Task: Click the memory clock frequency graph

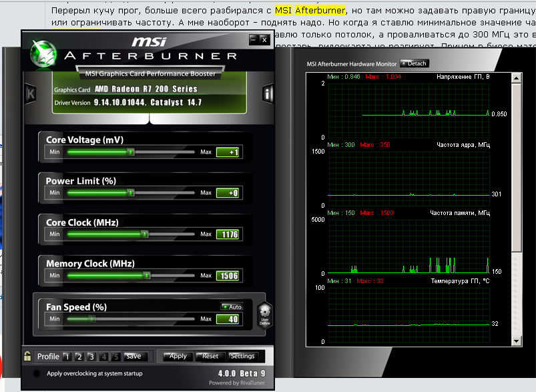Action: (x=409, y=246)
